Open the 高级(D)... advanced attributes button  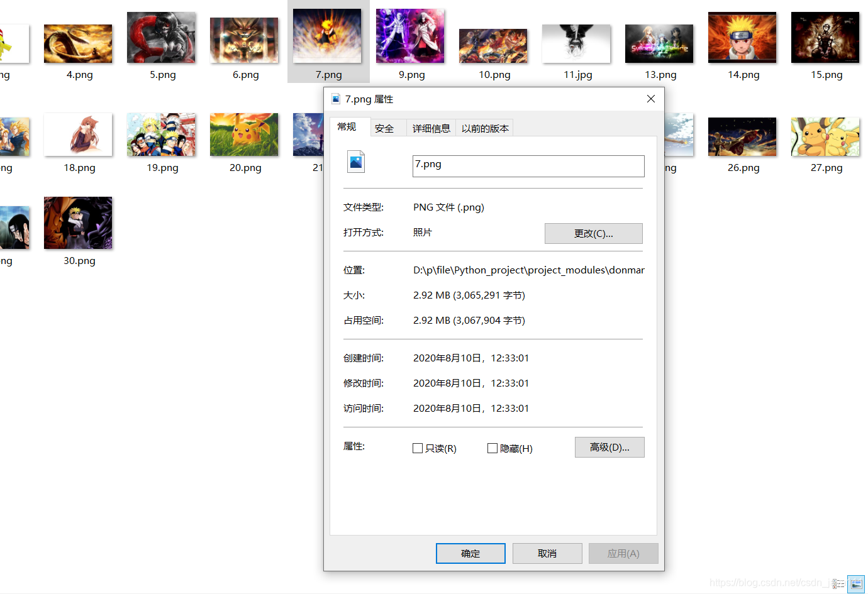(x=609, y=447)
